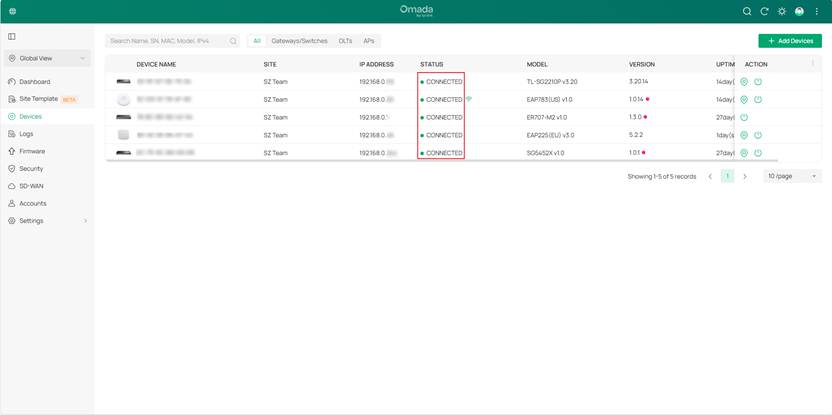Switch to the APs filter tab
This screenshot has height=415, width=832.
[x=371, y=41]
